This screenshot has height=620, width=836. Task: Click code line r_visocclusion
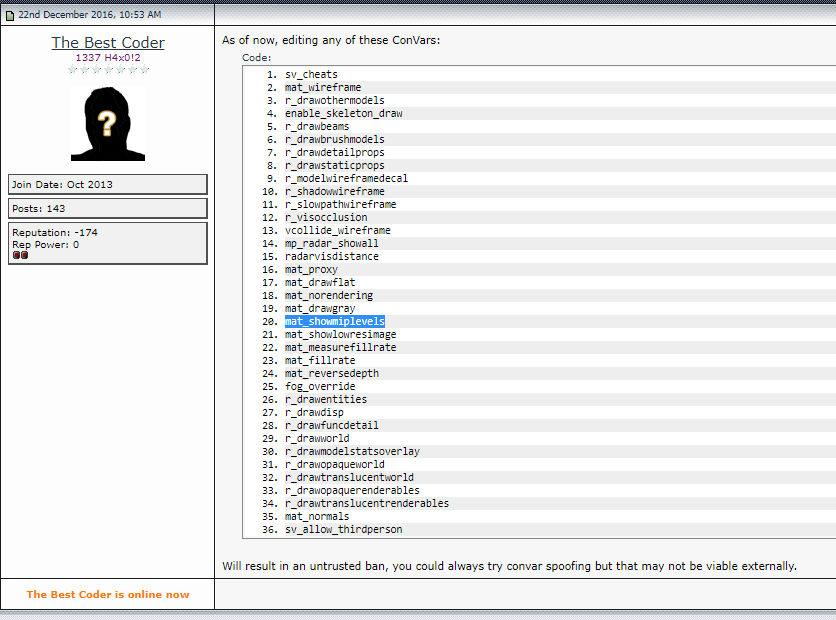pos(326,218)
